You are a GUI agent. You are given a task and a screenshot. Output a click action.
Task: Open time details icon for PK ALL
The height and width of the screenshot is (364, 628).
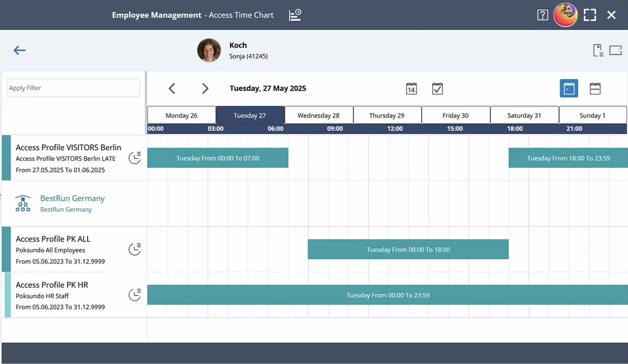click(135, 249)
